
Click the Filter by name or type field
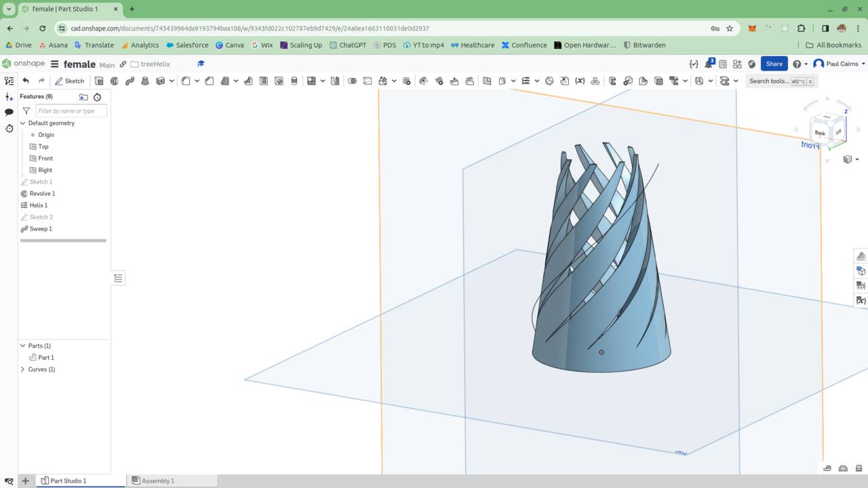pos(71,110)
